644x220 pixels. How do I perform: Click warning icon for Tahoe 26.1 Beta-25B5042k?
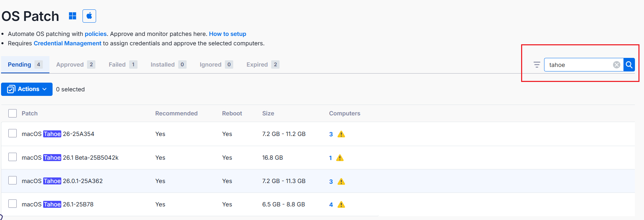pyautogui.click(x=340, y=158)
